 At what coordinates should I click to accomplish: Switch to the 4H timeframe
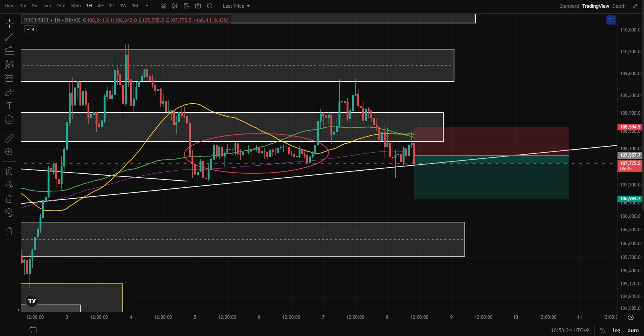(x=101, y=6)
